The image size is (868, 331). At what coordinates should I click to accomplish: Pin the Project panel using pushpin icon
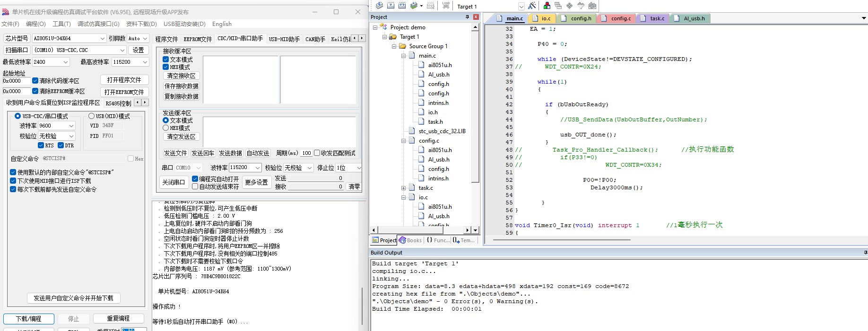(x=467, y=17)
